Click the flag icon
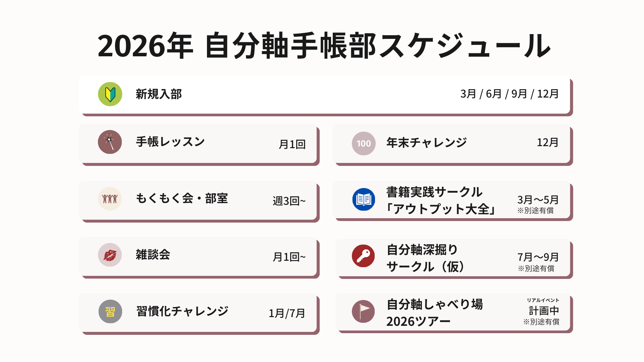The width and height of the screenshot is (644, 362). [363, 311]
